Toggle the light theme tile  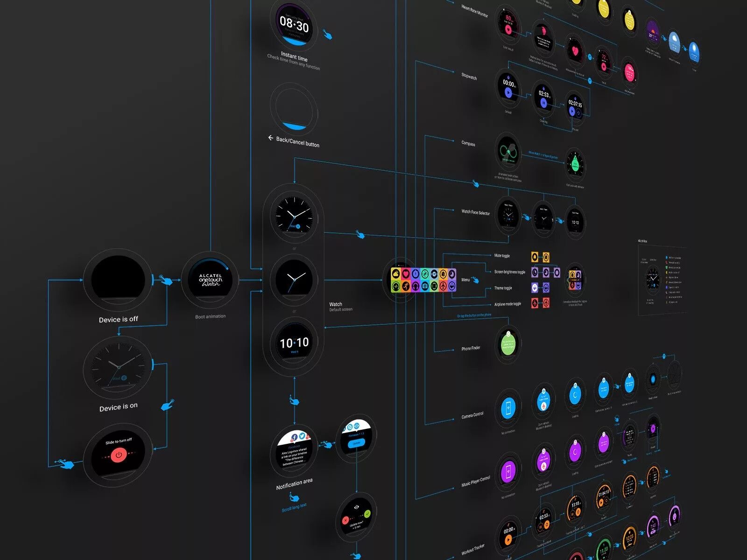coord(535,288)
